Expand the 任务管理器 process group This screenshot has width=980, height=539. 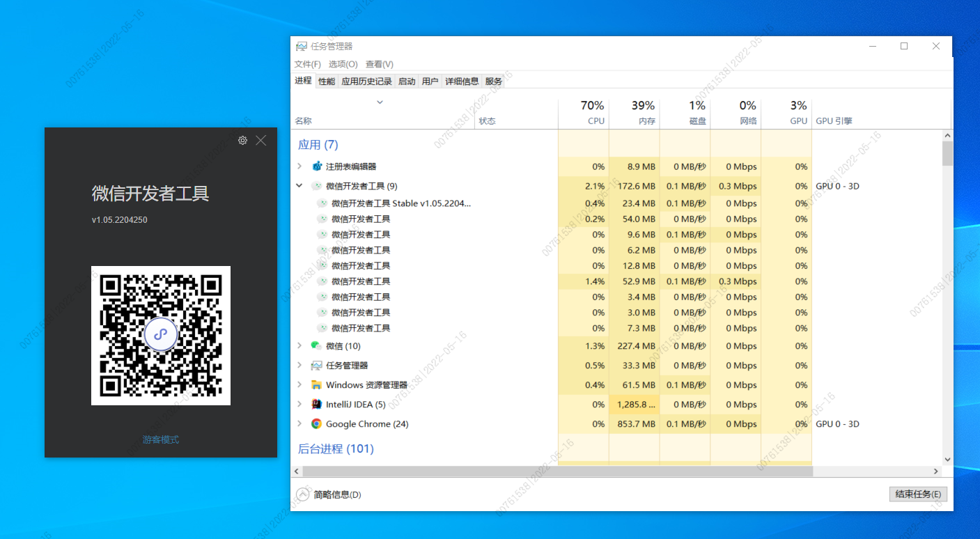point(300,366)
